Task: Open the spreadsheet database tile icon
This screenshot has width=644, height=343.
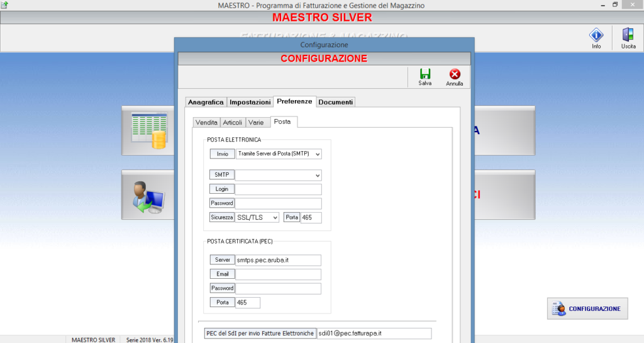Action: pos(149,131)
